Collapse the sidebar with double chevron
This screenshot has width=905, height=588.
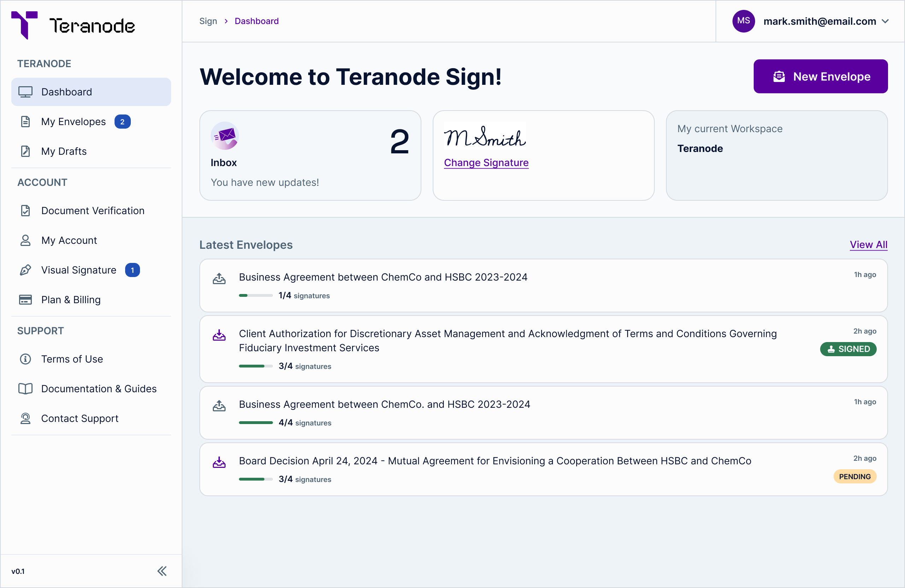point(162,571)
